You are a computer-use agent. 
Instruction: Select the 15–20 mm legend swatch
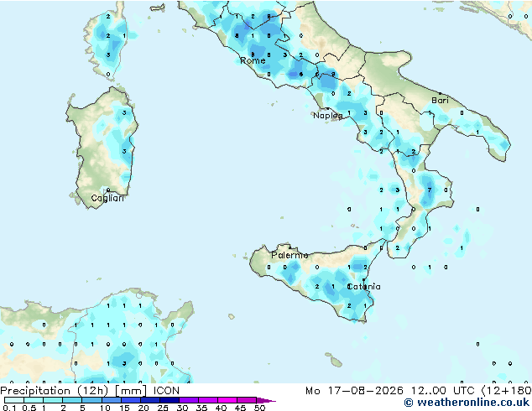[x=130, y=400]
